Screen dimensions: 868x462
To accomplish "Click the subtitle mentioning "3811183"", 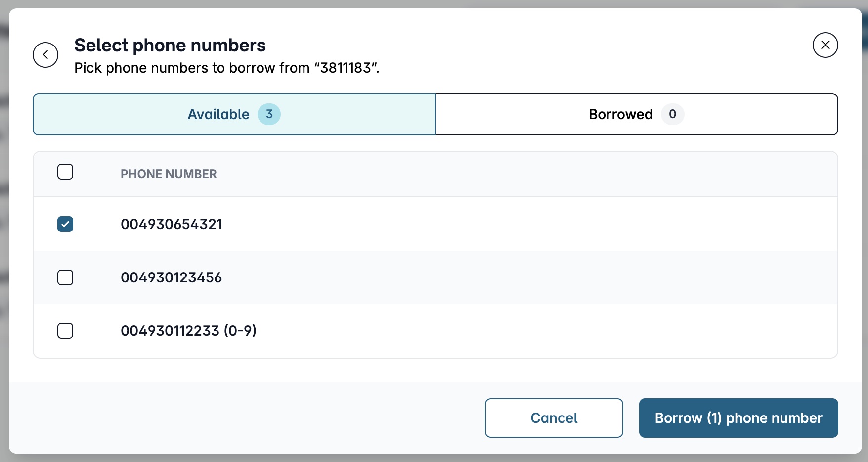I will tap(227, 68).
